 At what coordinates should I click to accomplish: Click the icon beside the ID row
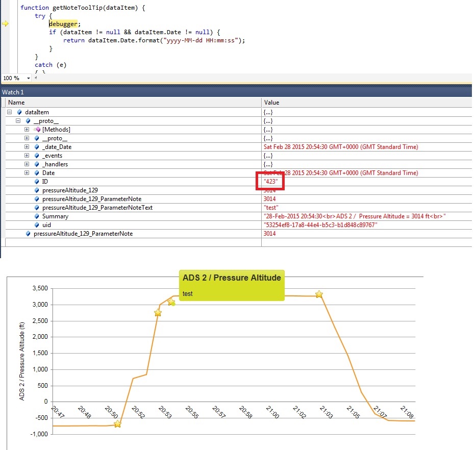37,182
